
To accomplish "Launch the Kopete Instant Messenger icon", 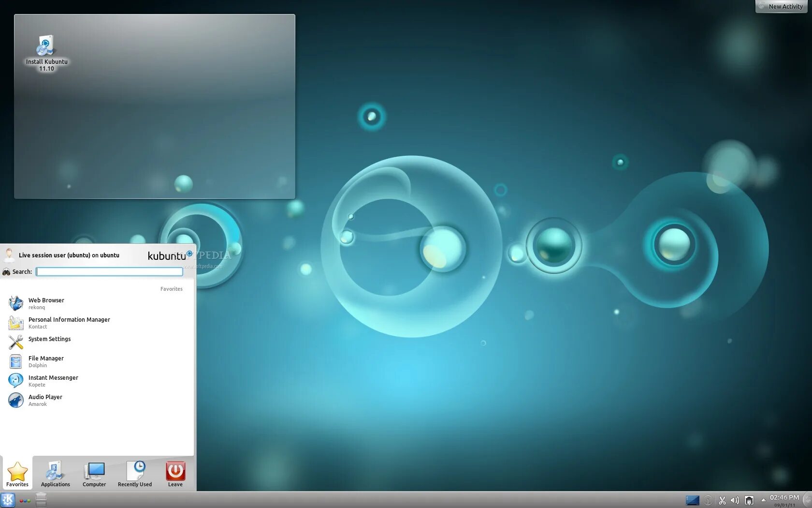I will click(15, 381).
